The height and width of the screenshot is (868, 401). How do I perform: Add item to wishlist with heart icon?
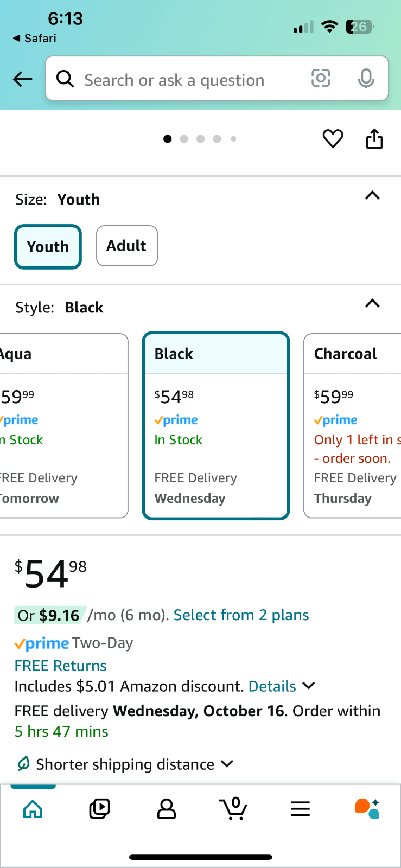(333, 139)
